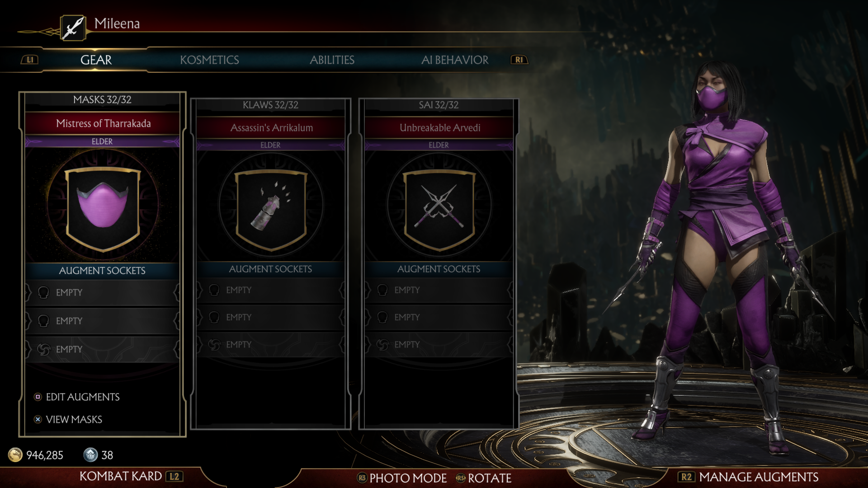
Task: Switch to the Kosmetics tab
Action: coord(209,60)
